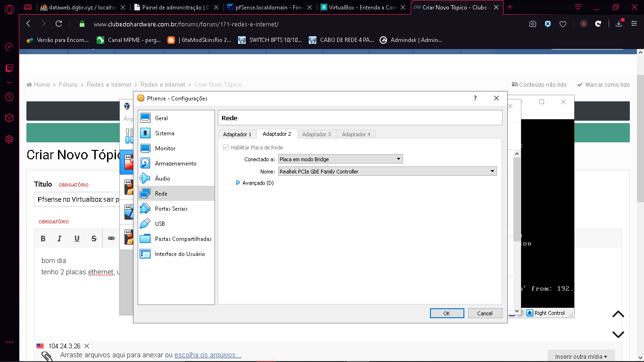
Task: Select the Rede settings category
Action: pos(176,194)
